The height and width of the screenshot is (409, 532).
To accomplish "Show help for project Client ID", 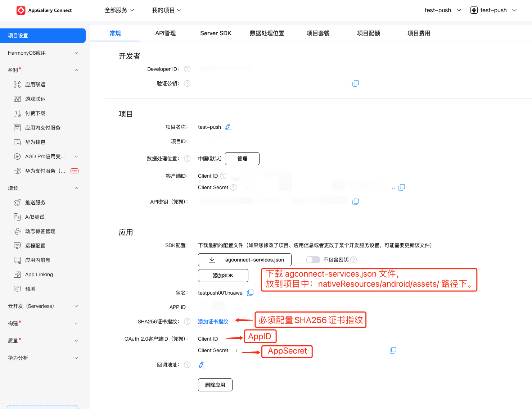I will point(223,176).
